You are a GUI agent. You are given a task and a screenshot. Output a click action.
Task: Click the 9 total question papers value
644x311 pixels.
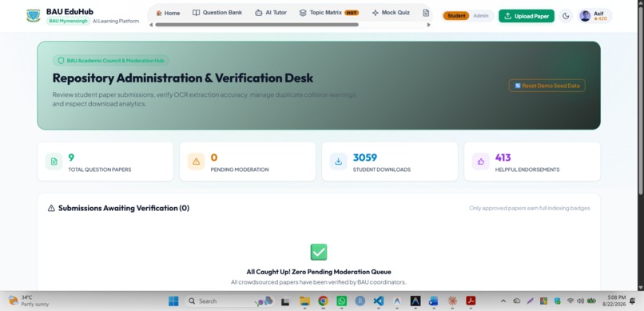(71, 157)
